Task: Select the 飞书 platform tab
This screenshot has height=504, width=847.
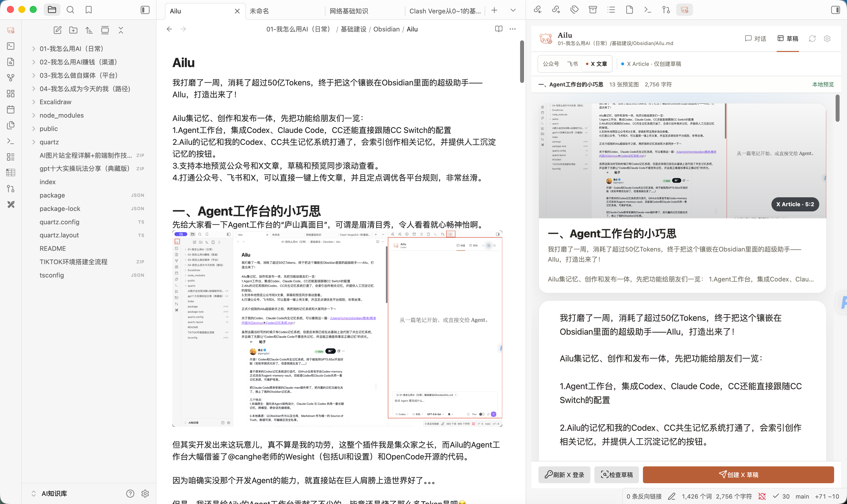Action: click(x=572, y=64)
